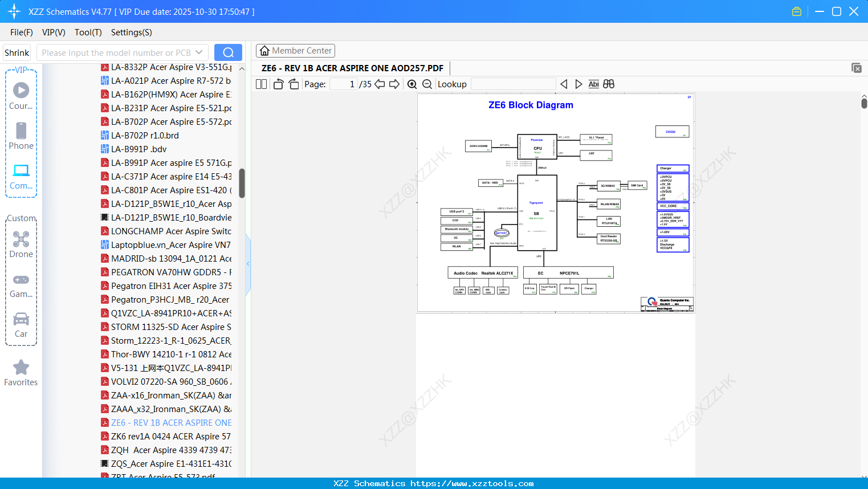Open ZQH Acer Aspire 4339 4739 file

(x=166, y=450)
